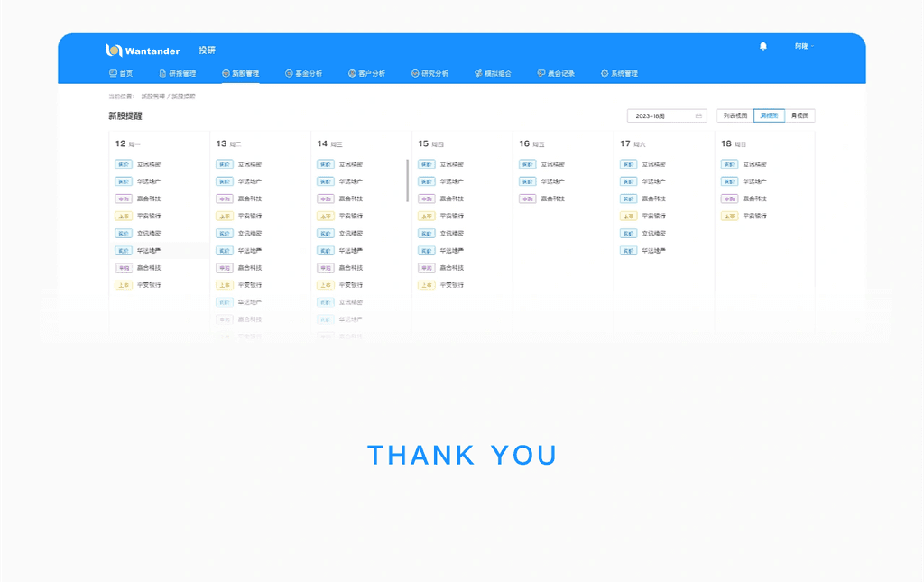Switch to 月视图 month view

click(799, 116)
